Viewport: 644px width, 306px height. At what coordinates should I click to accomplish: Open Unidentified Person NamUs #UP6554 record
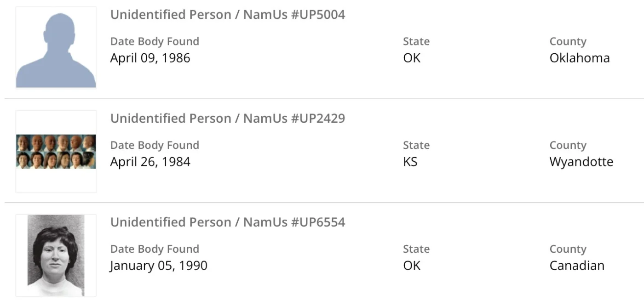(x=227, y=222)
